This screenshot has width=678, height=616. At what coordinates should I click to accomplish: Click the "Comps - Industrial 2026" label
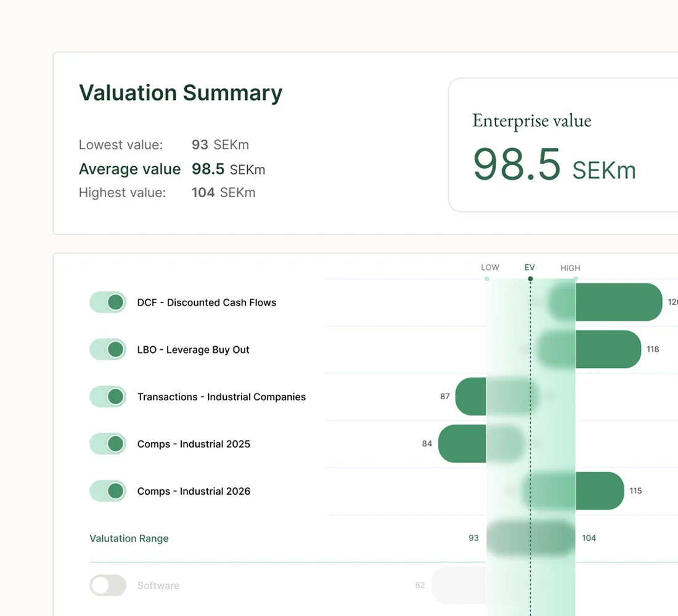[x=194, y=491]
